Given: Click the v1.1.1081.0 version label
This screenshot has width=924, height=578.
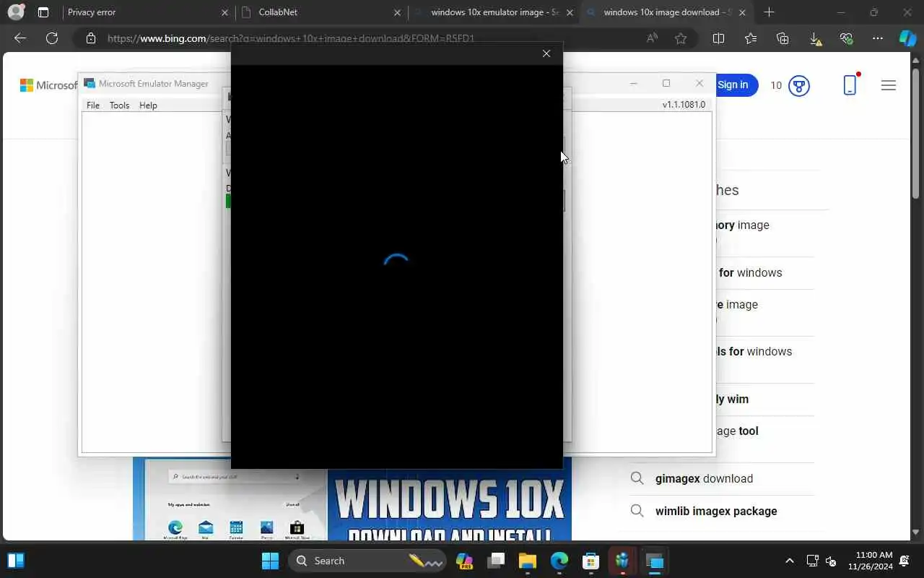Looking at the screenshot, I should pos(684,105).
